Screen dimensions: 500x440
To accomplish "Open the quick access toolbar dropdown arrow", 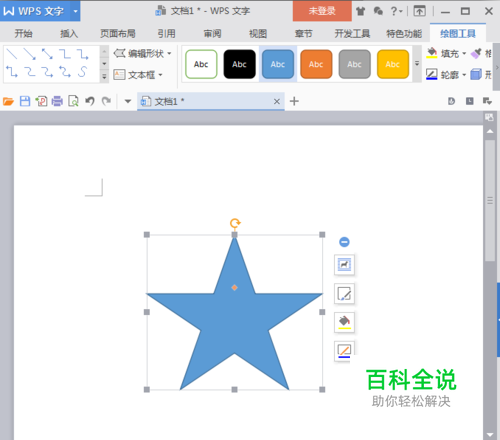I will [x=128, y=101].
